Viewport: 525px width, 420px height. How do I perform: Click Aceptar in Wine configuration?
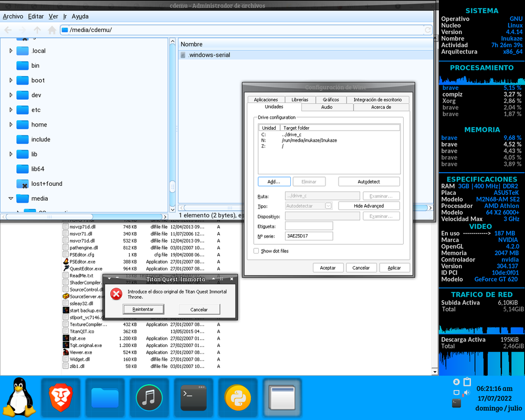[x=328, y=268]
